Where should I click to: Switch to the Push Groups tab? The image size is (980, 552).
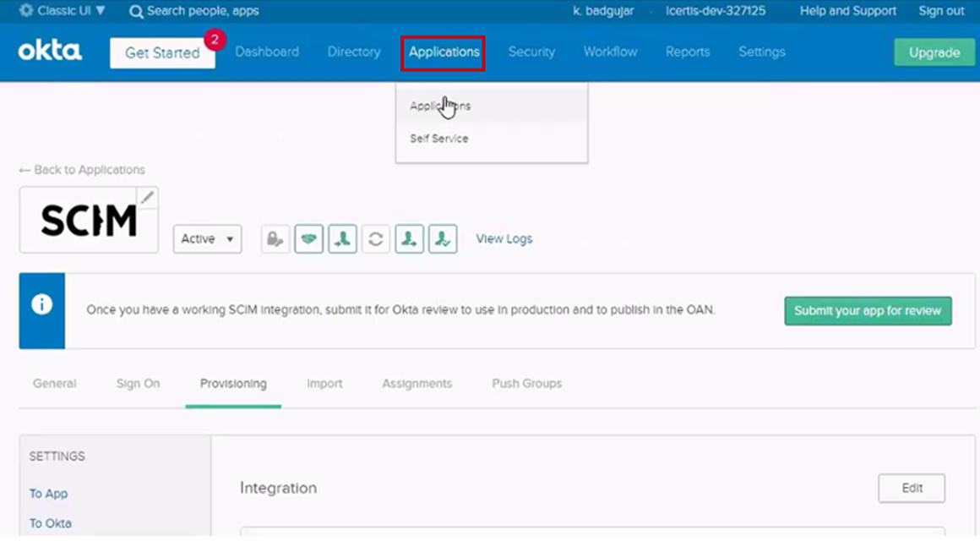[526, 384]
